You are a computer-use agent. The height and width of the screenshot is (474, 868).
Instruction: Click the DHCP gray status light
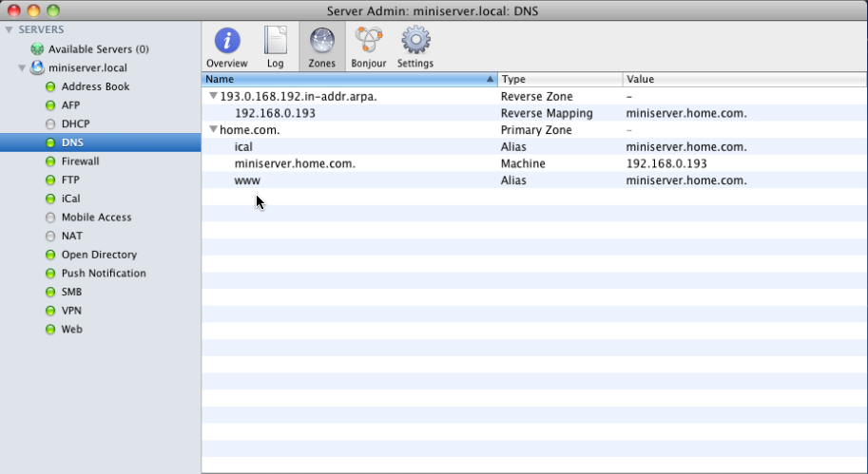click(50, 123)
